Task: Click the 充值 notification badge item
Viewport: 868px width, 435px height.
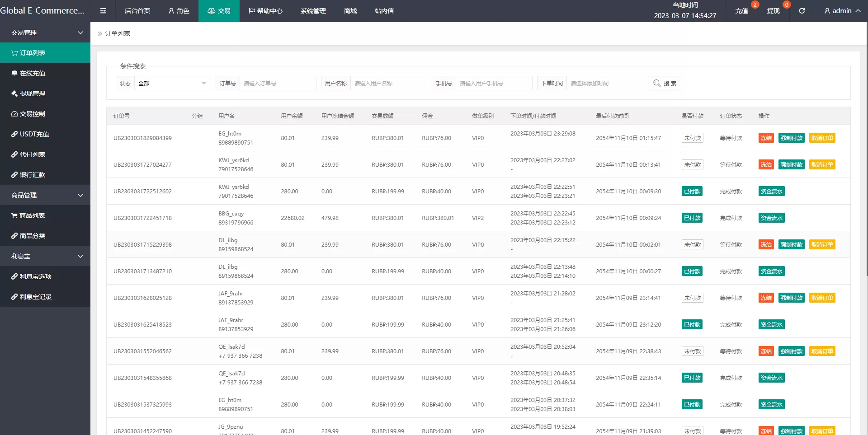Action: pyautogui.click(x=742, y=11)
